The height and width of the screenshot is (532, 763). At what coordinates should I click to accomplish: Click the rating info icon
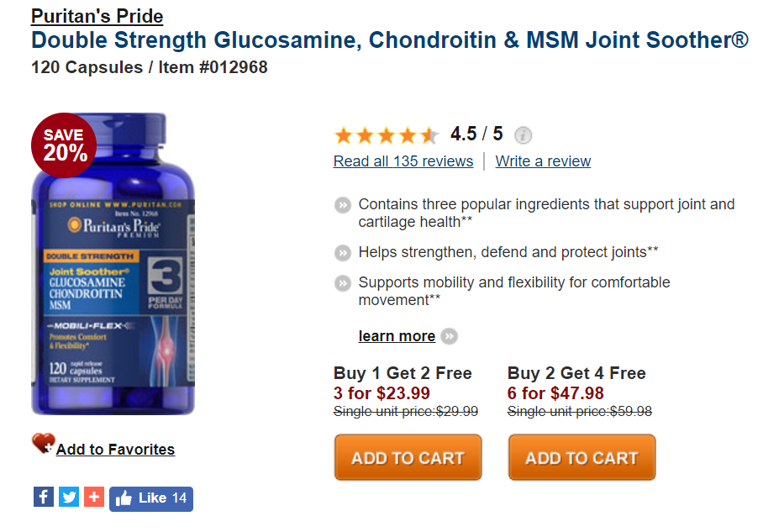coord(523,134)
